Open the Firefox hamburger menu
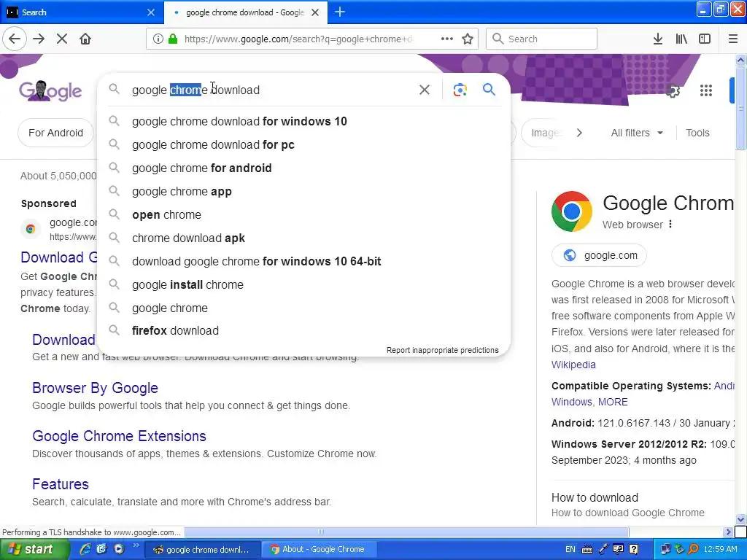The height and width of the screenshot is (560, 747). [732, 39]
